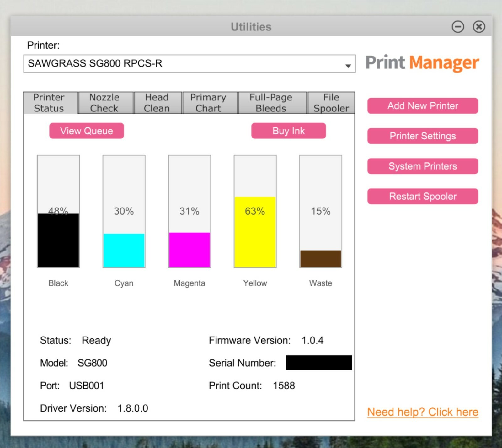This screenshot has height=448, width=502.
Task: Open Printer Settings
Action: (x=423, y=136)
